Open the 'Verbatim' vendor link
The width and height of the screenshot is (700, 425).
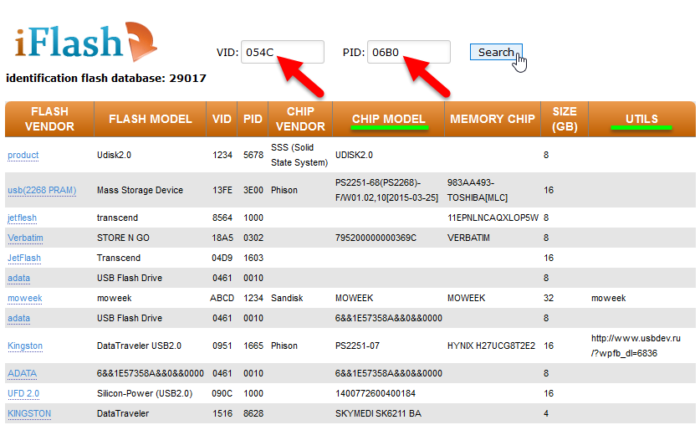click(25, 238)
